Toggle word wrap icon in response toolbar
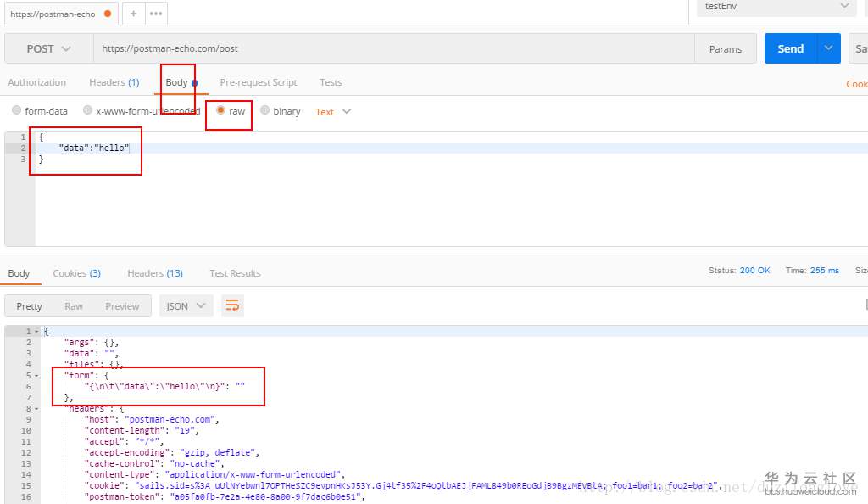The width and height of the screenshot is (868, 504). click(x=232, y=305)
